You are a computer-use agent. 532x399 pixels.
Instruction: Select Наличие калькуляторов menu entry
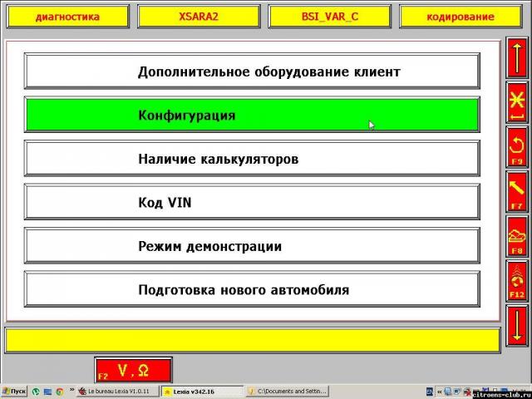coord(252,159)
